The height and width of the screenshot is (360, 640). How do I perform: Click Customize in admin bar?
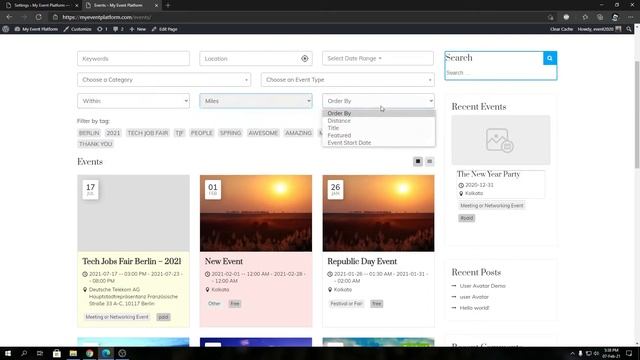pos(78,29)
